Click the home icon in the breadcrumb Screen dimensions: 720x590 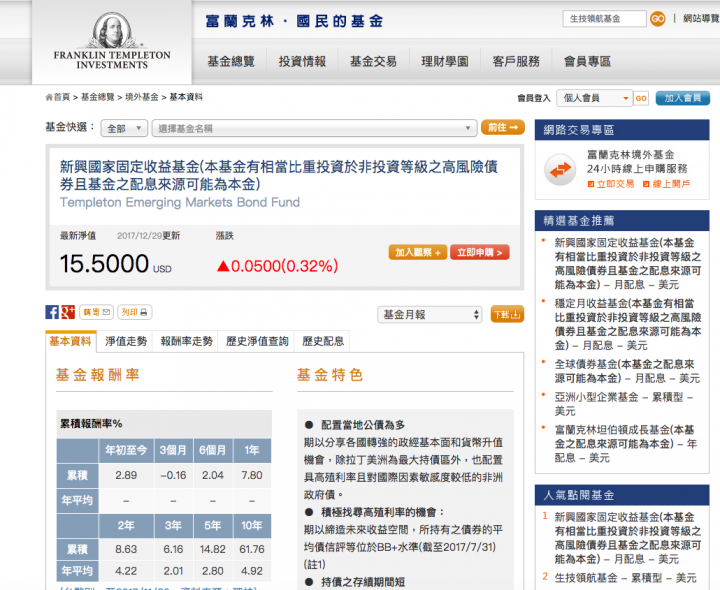tap(49, 97)
